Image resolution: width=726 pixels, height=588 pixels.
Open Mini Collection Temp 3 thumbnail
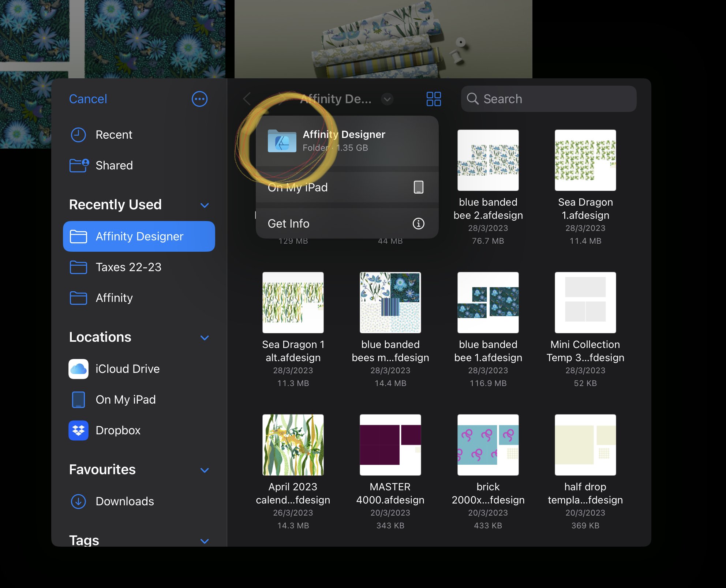point(585,303)
